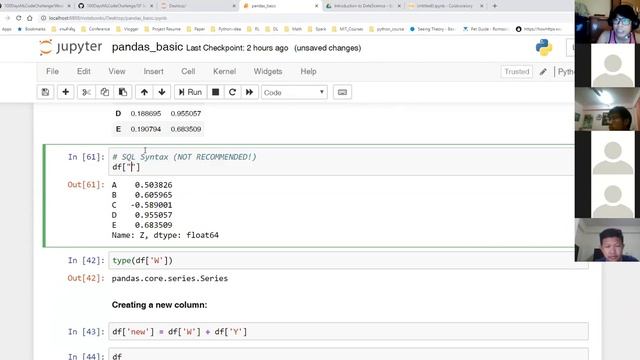This screenshot has width=640, height=360.
Task: Open the Kernel menu
Action: [x=224, y=71]
